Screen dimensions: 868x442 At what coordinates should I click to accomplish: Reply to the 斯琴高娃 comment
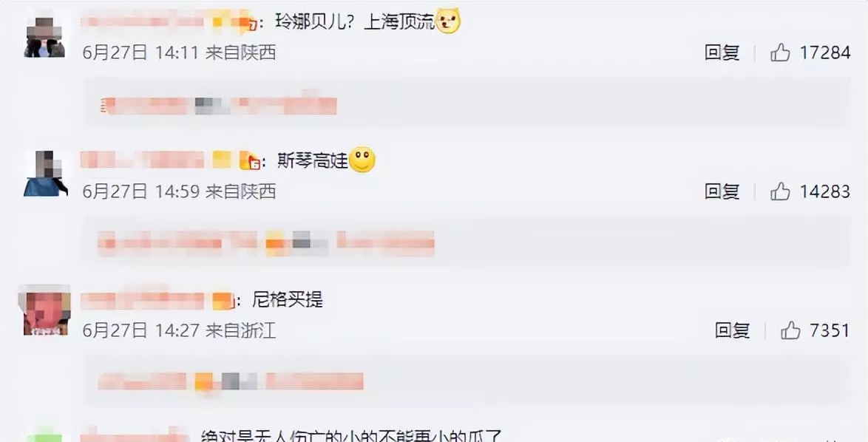click(722, 191)
